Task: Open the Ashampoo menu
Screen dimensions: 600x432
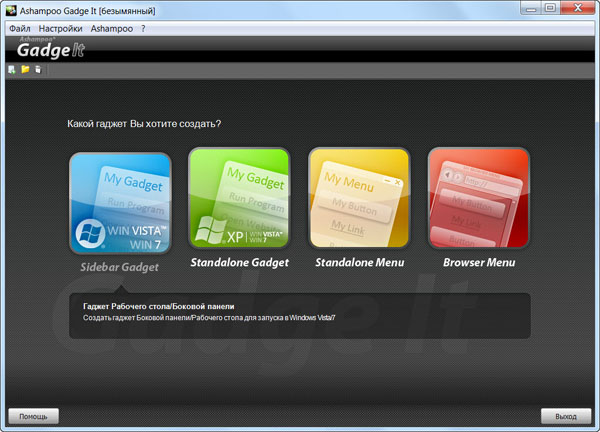Action: (110, 29)
